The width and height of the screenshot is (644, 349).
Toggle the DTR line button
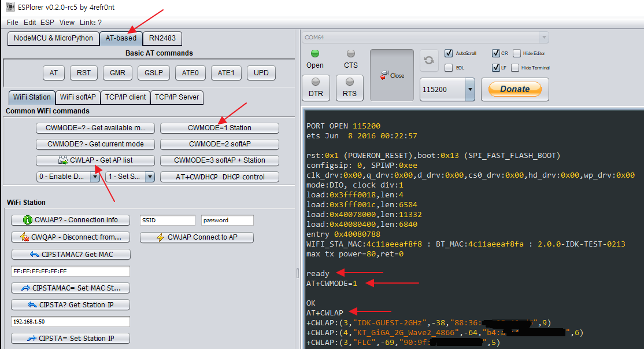(x=316, y=87)
